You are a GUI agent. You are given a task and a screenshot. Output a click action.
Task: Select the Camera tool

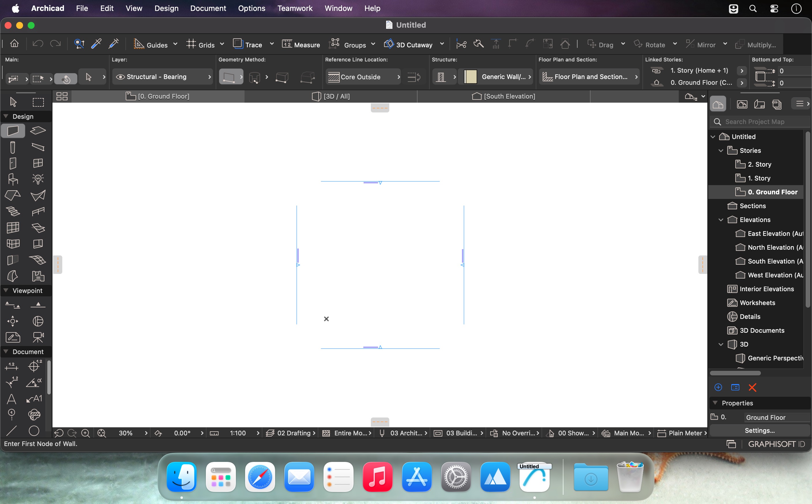point(38,337)
